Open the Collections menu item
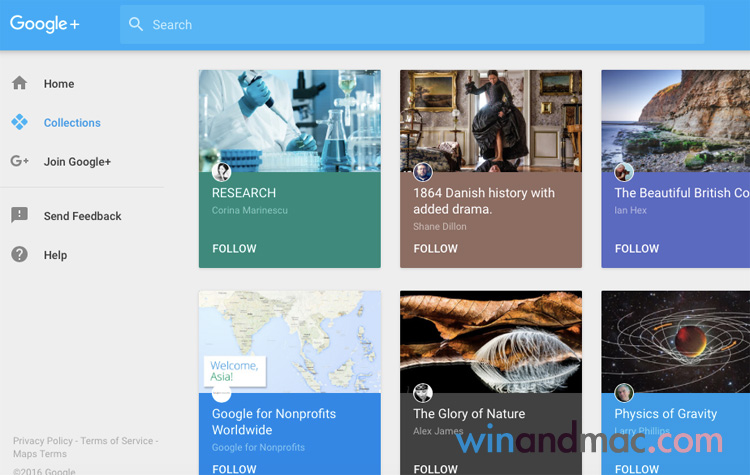Image resolution: width=750 pixels, height=475 pixels. 72,123
